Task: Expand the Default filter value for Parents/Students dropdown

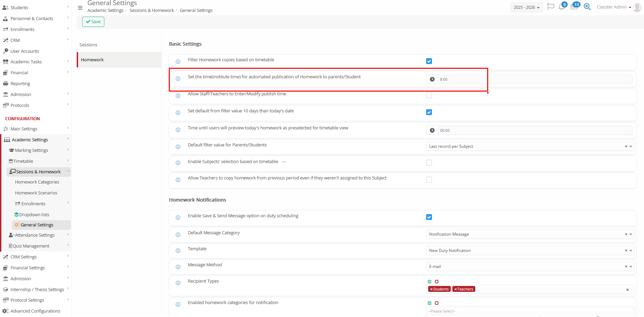Action: click(530, 146)
